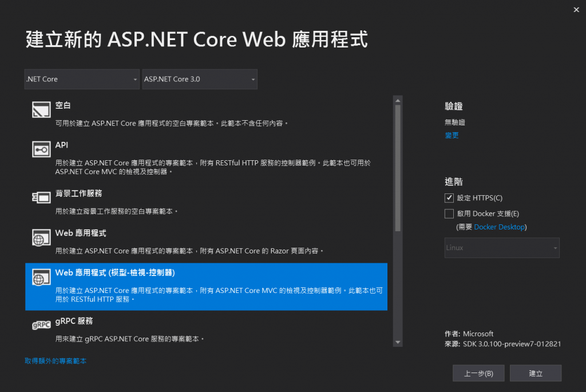
Task: Toggle the 設定 HTTPS checkbox
Action: click(449, 198)
